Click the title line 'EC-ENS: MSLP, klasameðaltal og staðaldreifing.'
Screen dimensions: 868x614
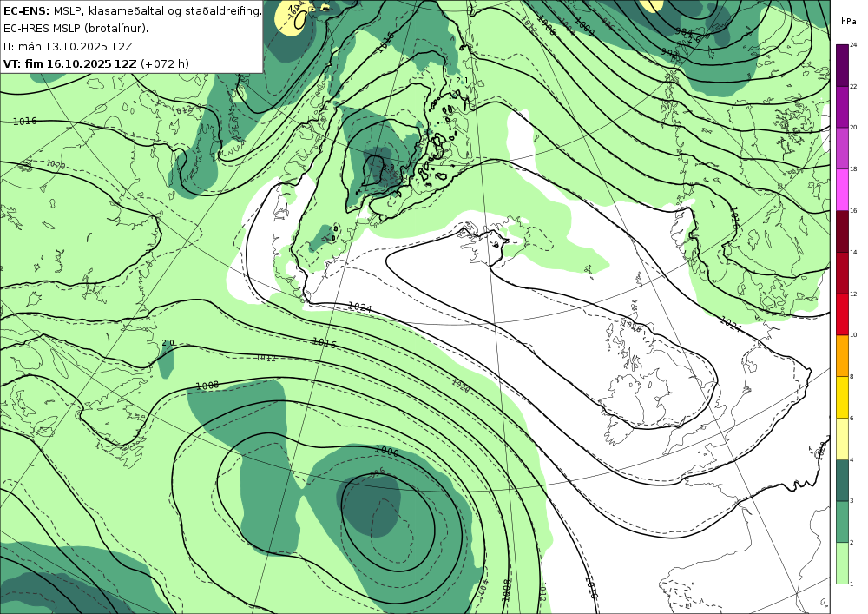pyautogui.click(x=132, y=10)
